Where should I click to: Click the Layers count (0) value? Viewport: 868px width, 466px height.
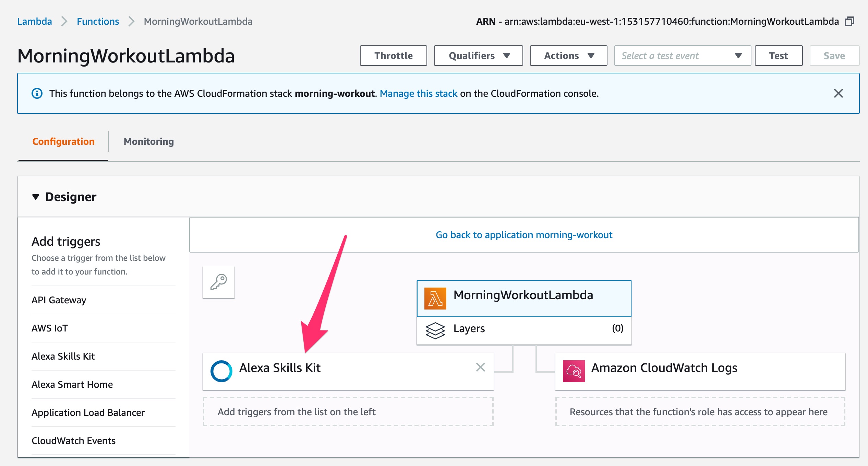pyautogui.click(x=618, y=328)
